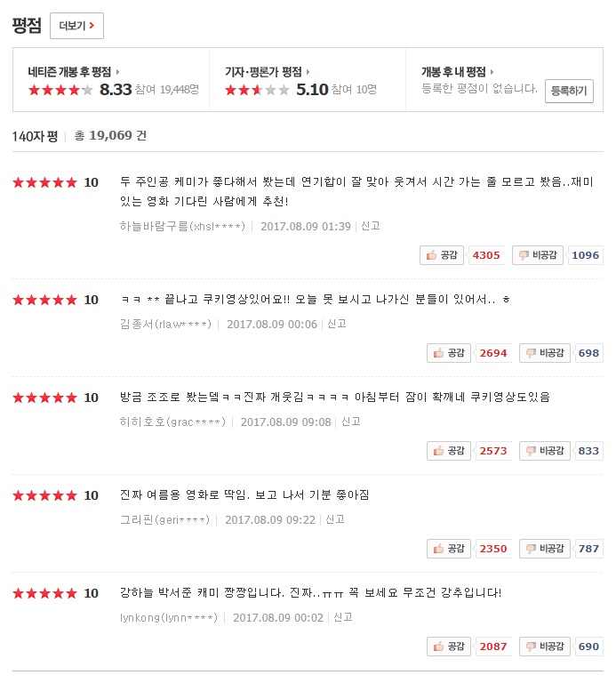Click the netizen rating score 8.33
Screen dimensions: 616x683
tap(116, 89)
